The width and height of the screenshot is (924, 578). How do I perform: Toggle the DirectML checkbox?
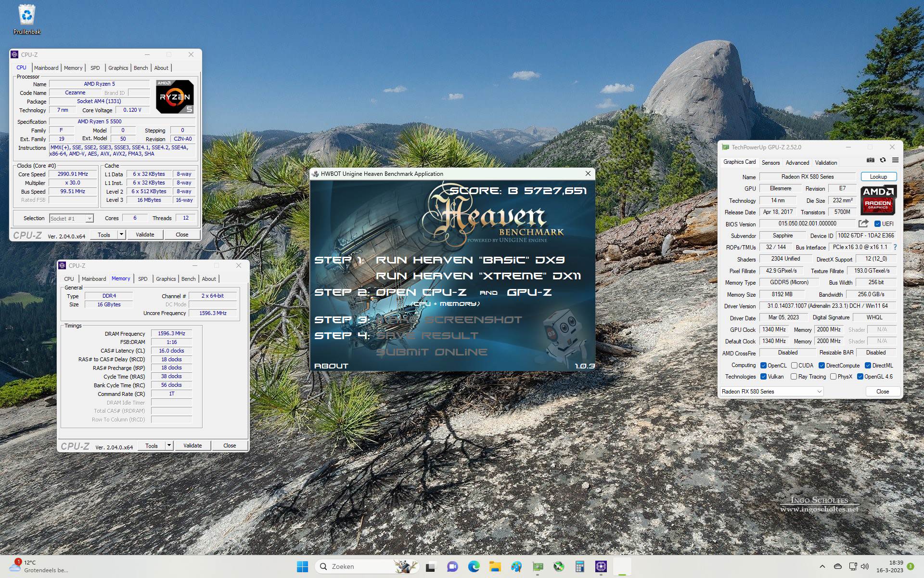click(x=868, y=365)
